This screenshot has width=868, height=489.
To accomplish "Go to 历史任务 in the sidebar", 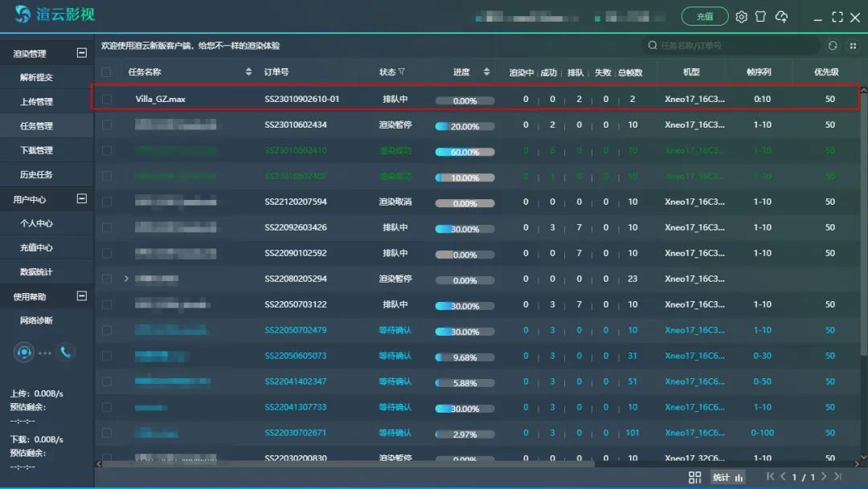I will (x=36, y=174).
